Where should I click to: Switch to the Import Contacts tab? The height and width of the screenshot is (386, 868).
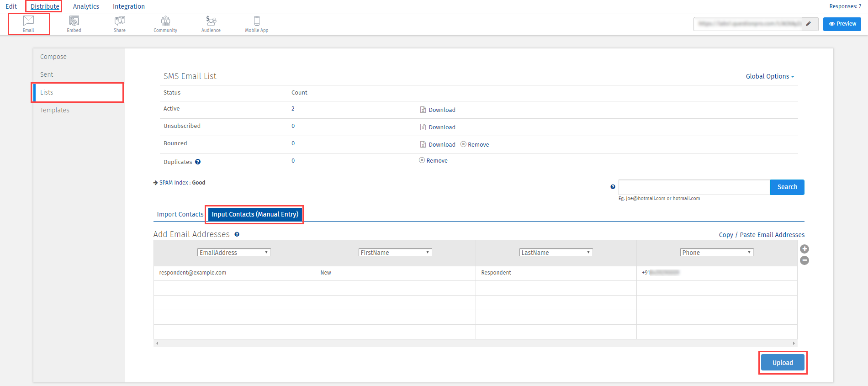coord(180,214)
